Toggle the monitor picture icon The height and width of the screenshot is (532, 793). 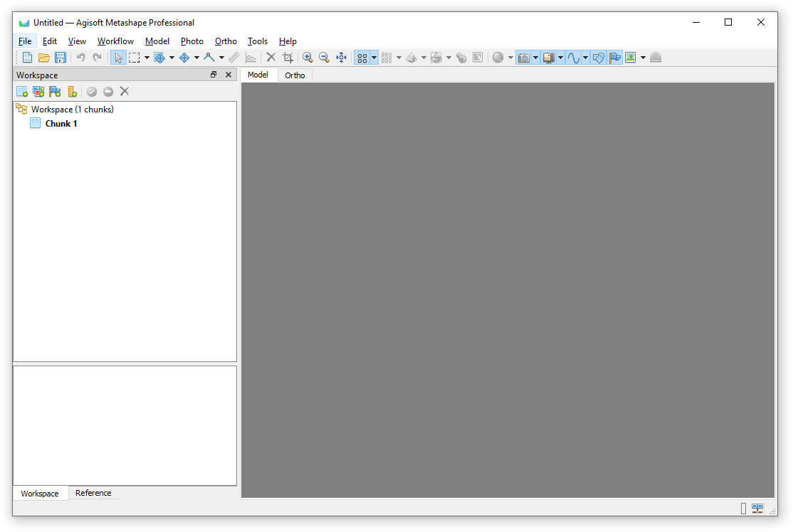[549, 58]
